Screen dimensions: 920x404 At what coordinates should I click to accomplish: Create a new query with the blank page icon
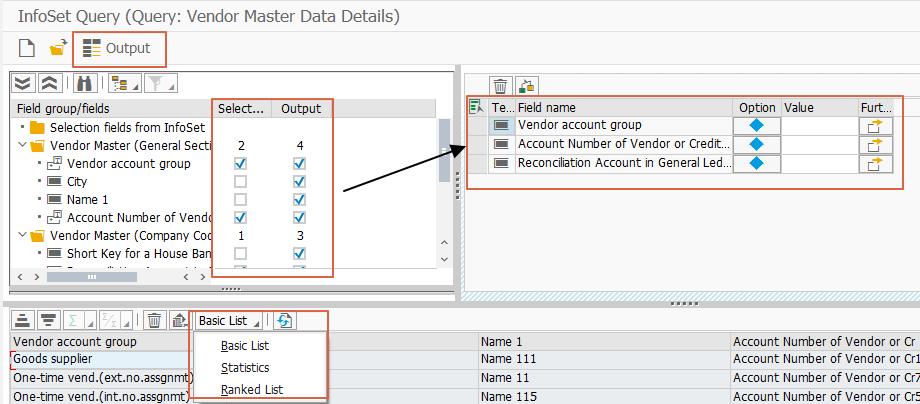pyautogui.click(x=26, y=48)
